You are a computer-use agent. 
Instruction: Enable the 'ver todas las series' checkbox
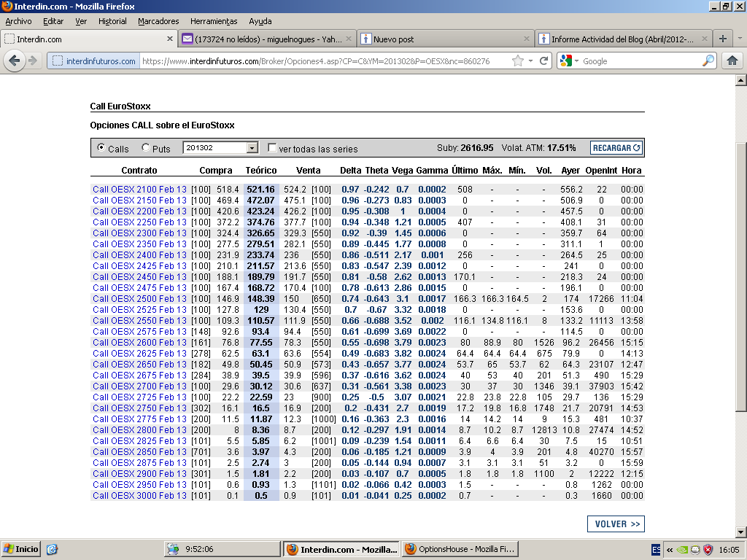click(272, 148)
